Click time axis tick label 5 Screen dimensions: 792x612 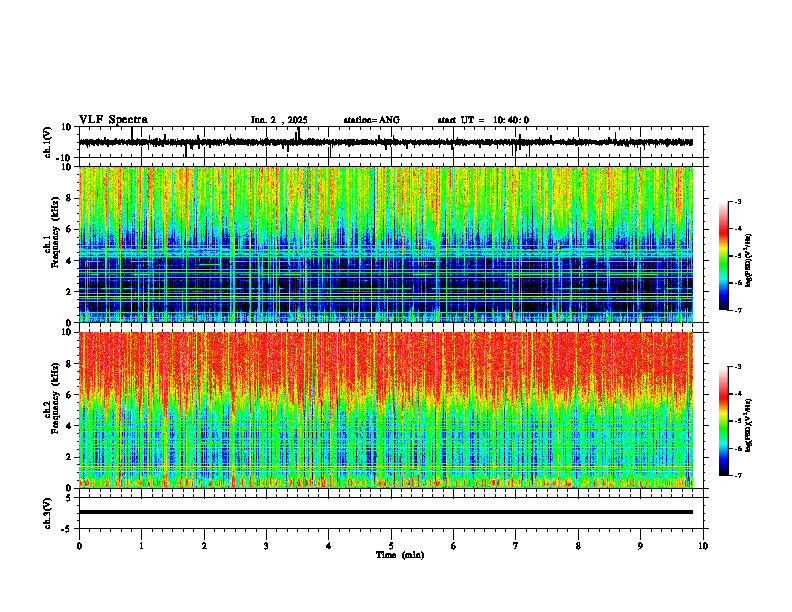(391, 546)
